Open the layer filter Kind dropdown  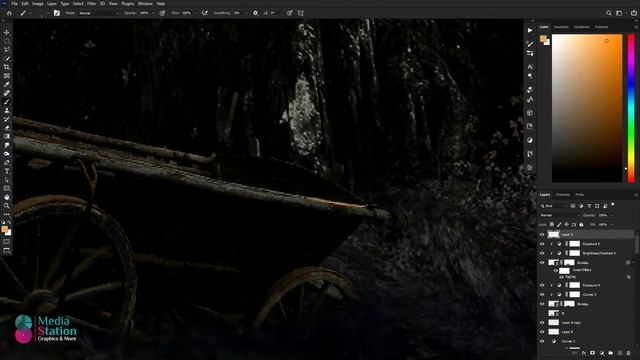pos(553,206)
